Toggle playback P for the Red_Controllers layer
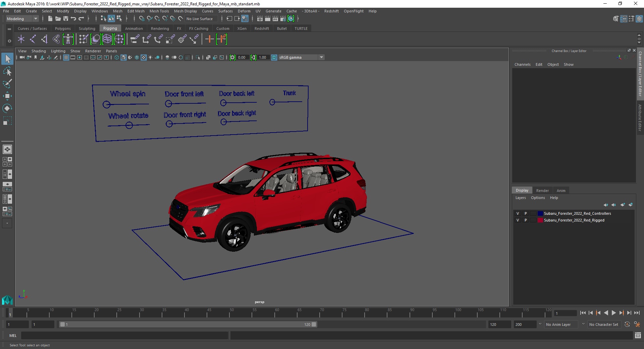The width and height of the screenshot is (644, 349). 526,213
